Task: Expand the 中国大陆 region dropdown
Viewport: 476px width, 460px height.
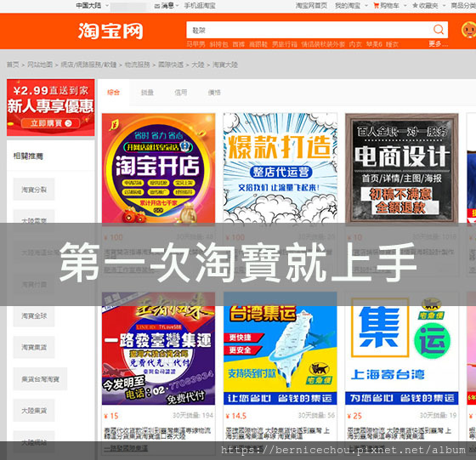Action: pyautogui.click(x=93, y=5)
